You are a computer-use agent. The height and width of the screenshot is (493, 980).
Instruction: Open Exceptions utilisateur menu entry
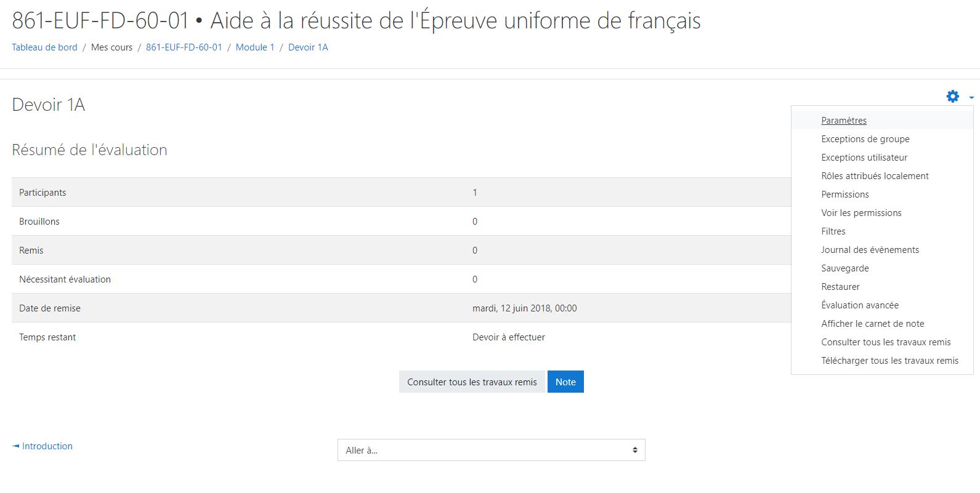(864, 158)
